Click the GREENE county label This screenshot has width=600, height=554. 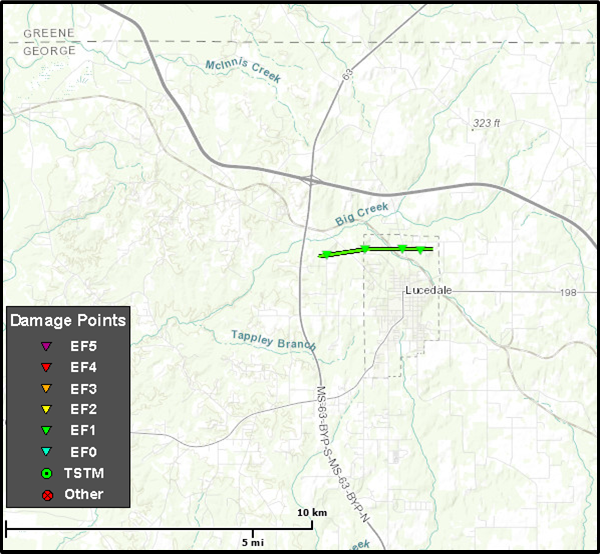tap(49, 33)
